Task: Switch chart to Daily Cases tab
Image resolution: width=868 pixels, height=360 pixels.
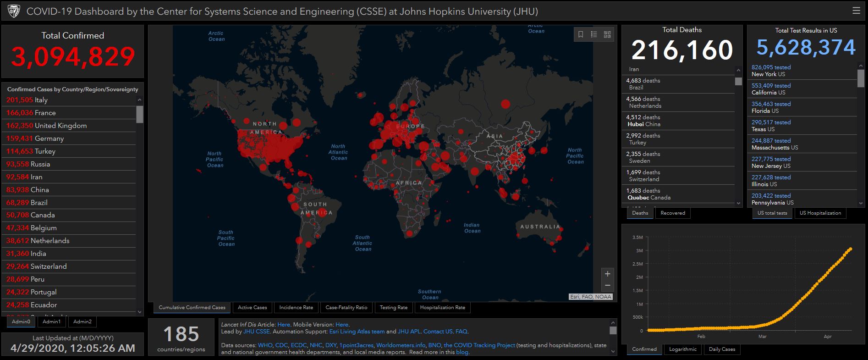Action: tap(722, 349)
